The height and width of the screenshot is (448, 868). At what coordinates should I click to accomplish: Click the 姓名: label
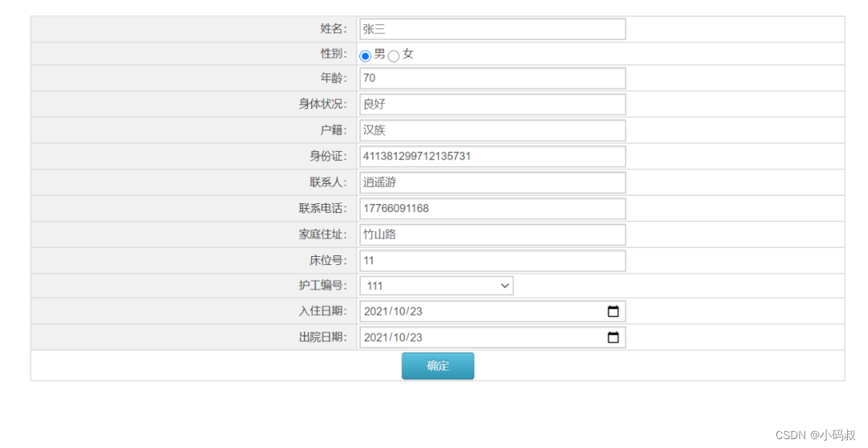point(334,29)
